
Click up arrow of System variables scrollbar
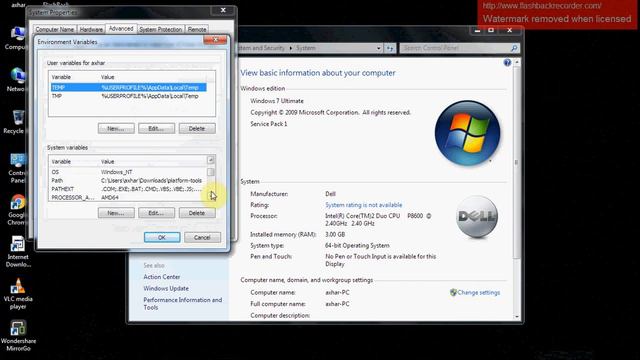coord(211,160)
